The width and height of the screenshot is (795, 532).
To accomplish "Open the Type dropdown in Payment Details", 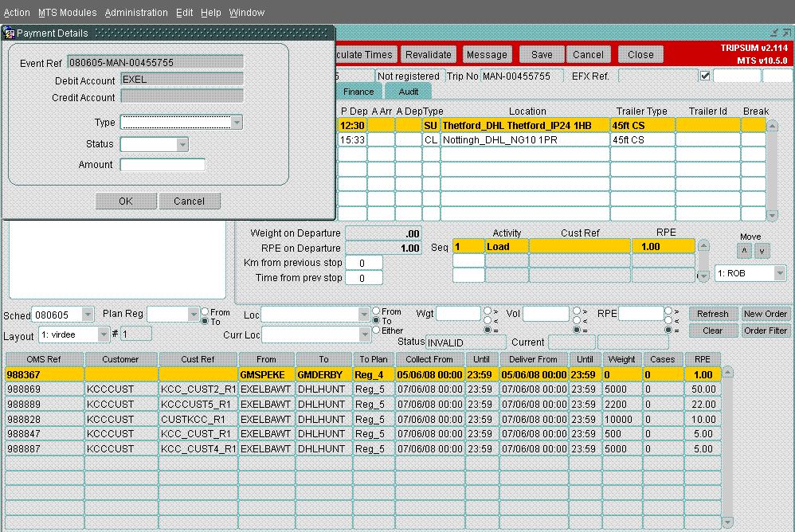I will click(x=237, y=122).
